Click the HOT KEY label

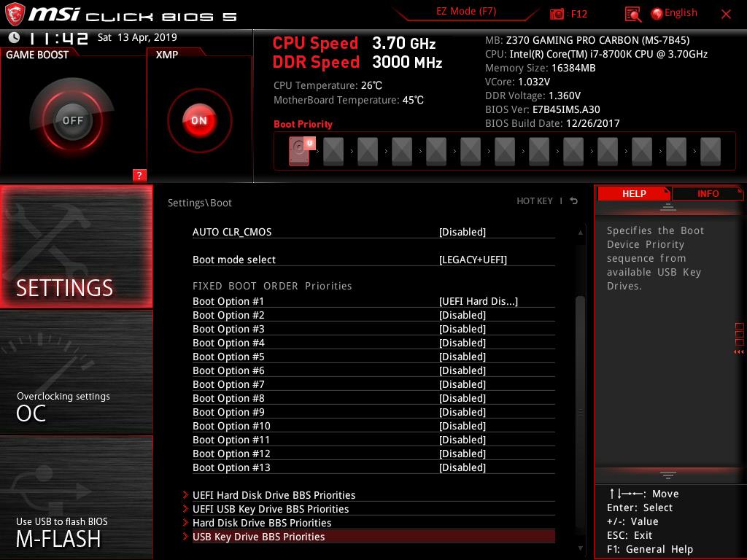pyautogui.click(x=535, y=201)
